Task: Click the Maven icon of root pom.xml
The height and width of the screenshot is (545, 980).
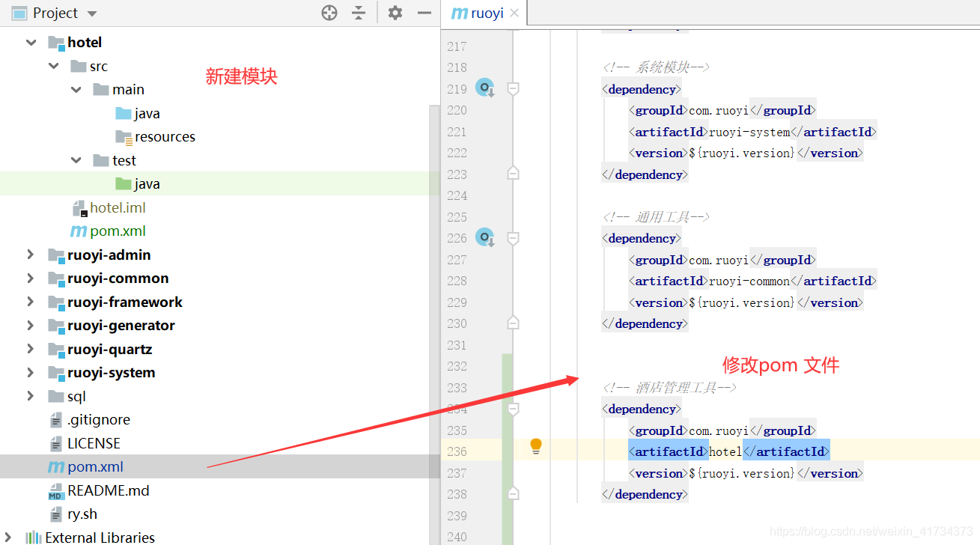Action: coord(55,467)
